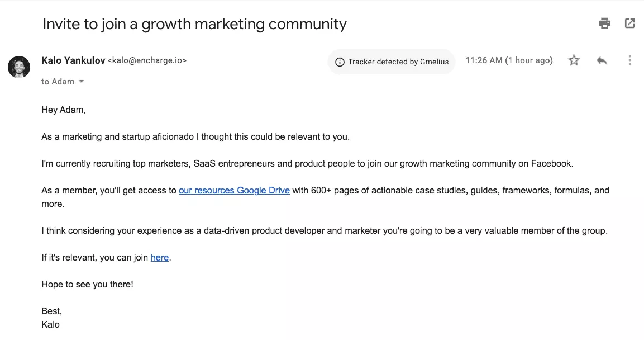Open the "our resources Google Drive" link

pyautogui.click(x=234, y=190)
